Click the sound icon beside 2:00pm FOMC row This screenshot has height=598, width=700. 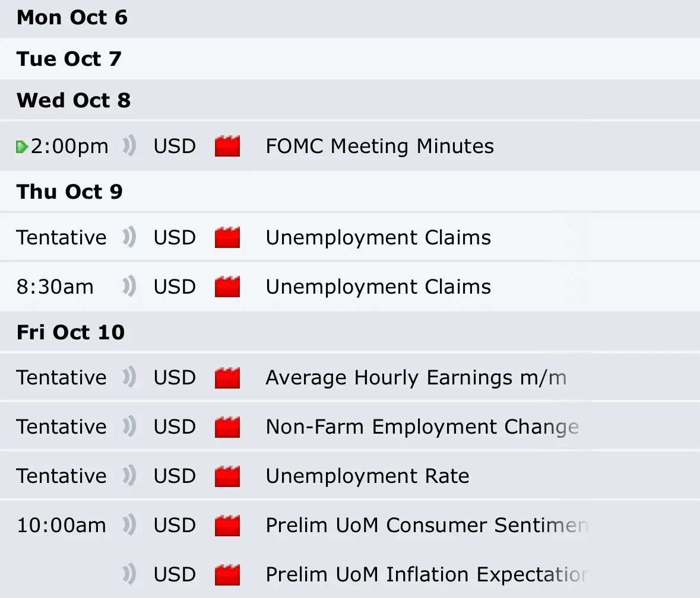click(129, 147)
